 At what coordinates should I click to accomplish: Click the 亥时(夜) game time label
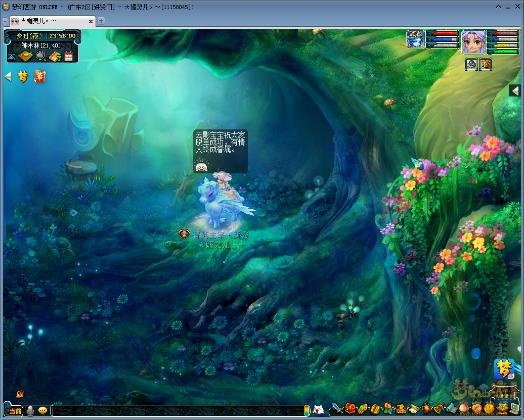click(29, 36)
